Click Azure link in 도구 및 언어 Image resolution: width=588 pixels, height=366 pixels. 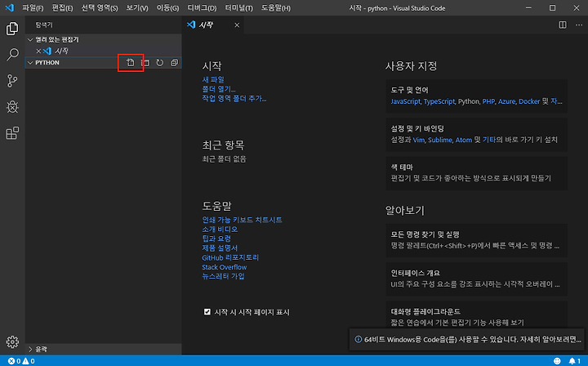click(x=506, y=101)
